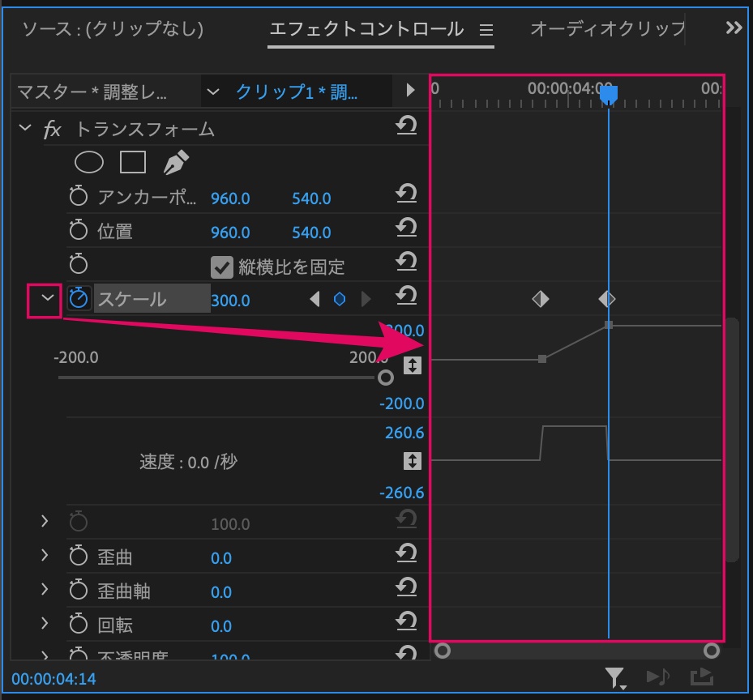This screenshot has width=753, height=700.
Task: Open the clip selection dropdown arrow
Action: pos(212,92)
